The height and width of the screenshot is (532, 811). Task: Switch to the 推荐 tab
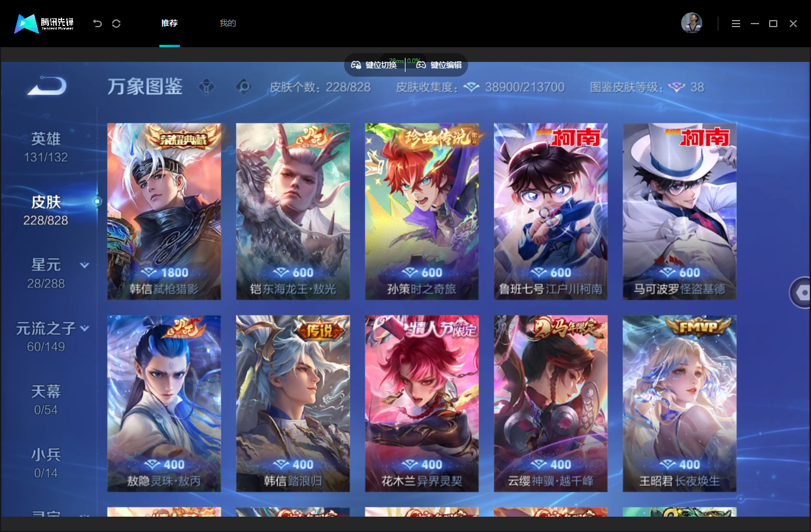(169, 23)
